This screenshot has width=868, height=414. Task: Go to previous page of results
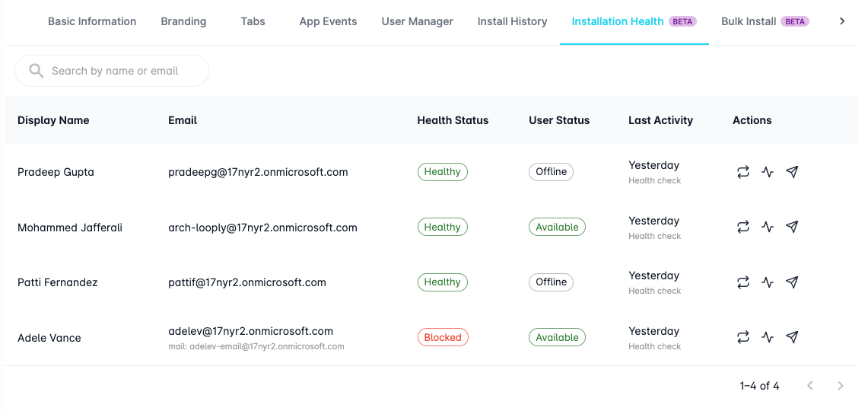(810, 386)
